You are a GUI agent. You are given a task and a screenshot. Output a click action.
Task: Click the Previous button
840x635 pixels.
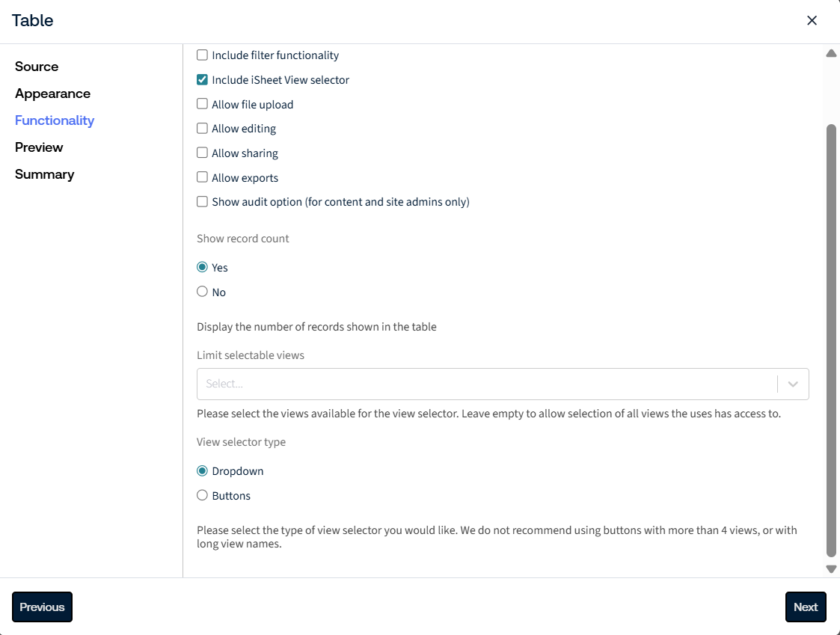[x=43, y=607]
